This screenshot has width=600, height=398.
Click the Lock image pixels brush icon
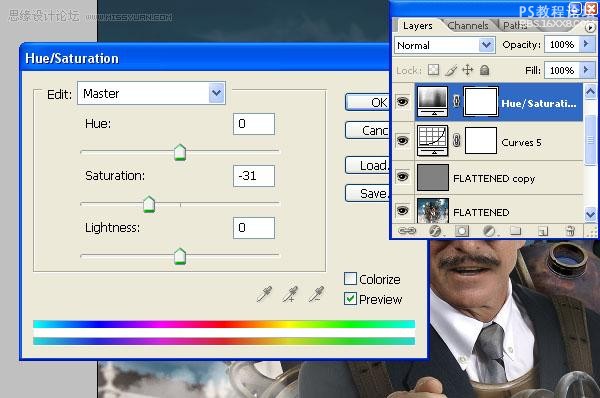point(452,70)
